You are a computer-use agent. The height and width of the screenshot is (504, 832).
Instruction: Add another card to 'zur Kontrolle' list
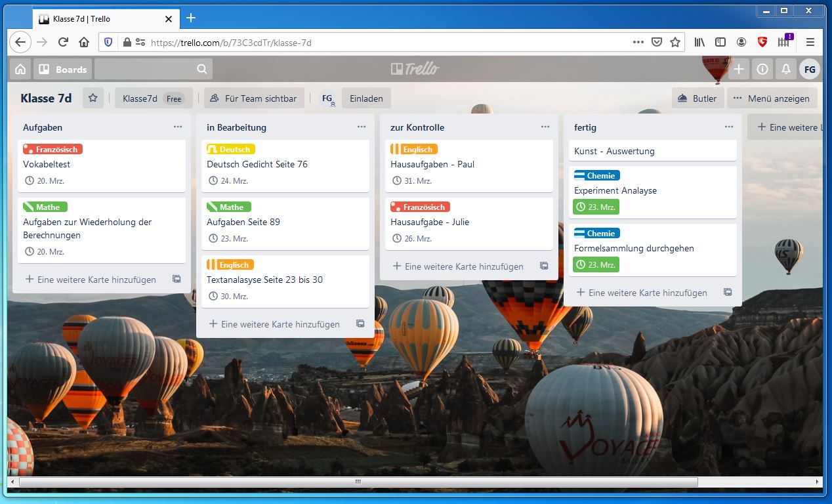point(458,266)
